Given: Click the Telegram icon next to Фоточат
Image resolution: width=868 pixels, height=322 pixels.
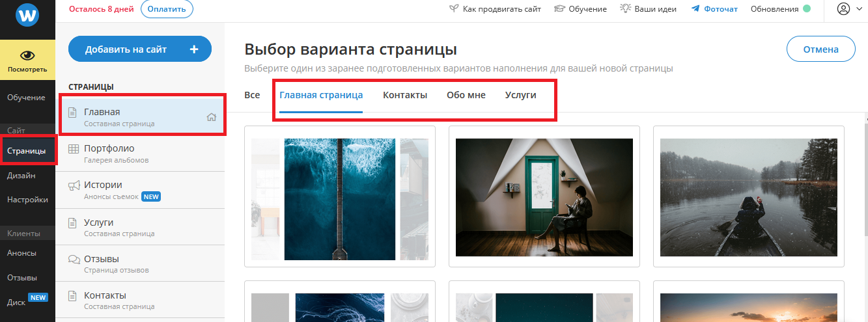Looking at the screenshot, I should 695,9.
